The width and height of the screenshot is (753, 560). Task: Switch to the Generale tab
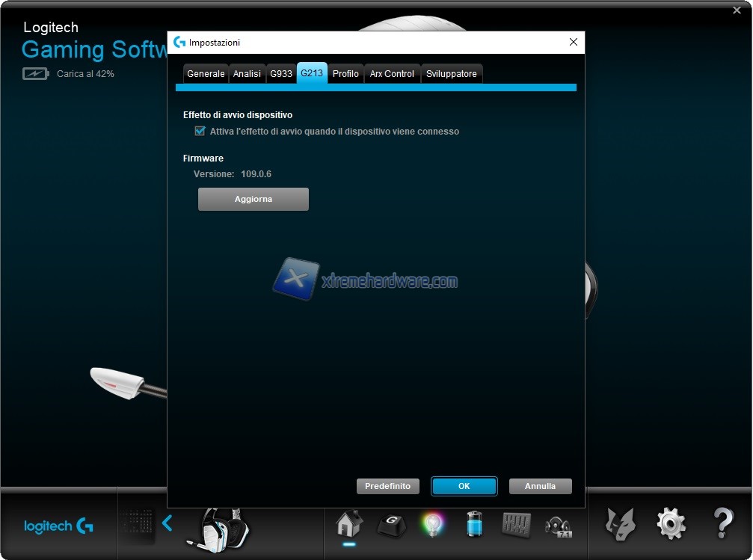click(206, 74)
